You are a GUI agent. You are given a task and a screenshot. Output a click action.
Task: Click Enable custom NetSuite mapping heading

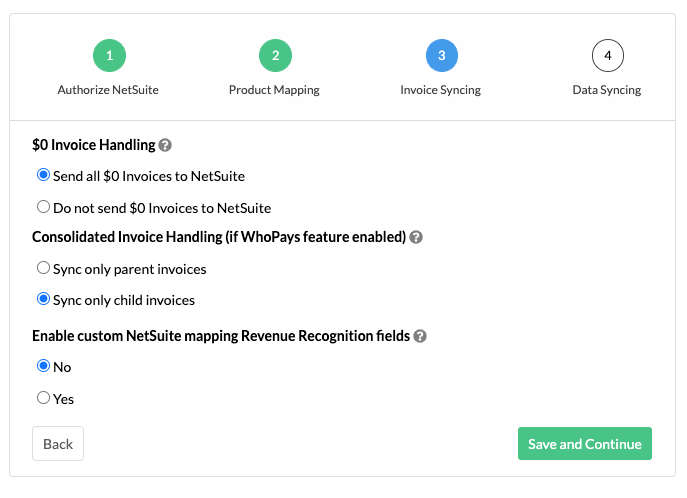pyautogui.click(x=221, y=336)
